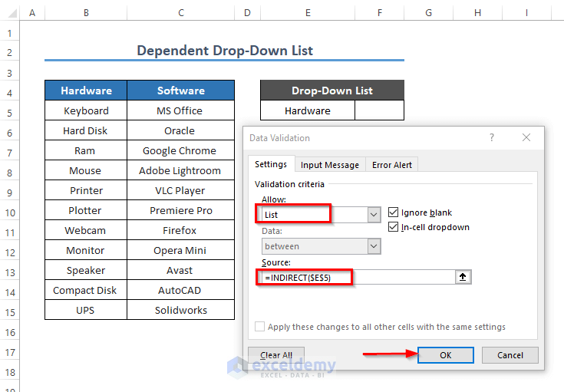
Task: Close the Data Validation dialog
Action: (x=526, y=137)
